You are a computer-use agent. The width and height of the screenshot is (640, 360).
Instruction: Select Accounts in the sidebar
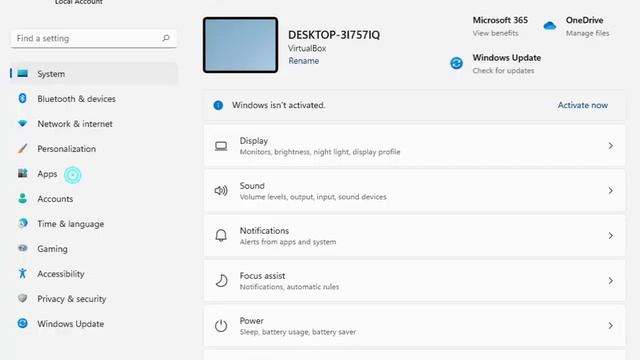(94, 199)
